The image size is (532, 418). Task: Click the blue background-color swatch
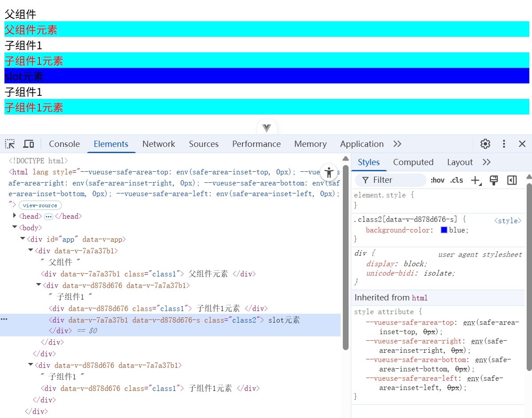(444, 230)
